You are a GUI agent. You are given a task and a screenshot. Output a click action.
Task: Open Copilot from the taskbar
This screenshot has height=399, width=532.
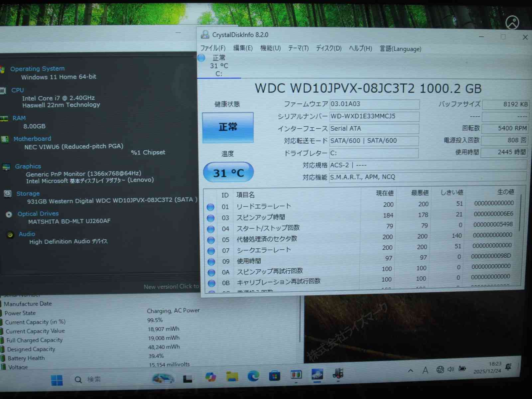(x=210, y=377)
